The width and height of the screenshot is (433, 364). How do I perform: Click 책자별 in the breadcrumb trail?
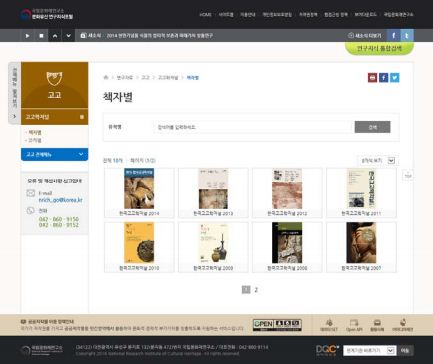point(193,78)
